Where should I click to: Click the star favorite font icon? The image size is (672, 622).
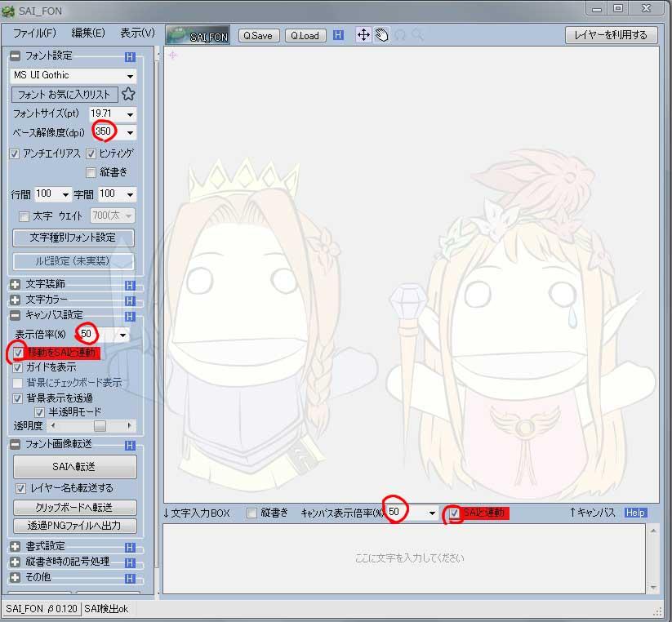(128, 94)
